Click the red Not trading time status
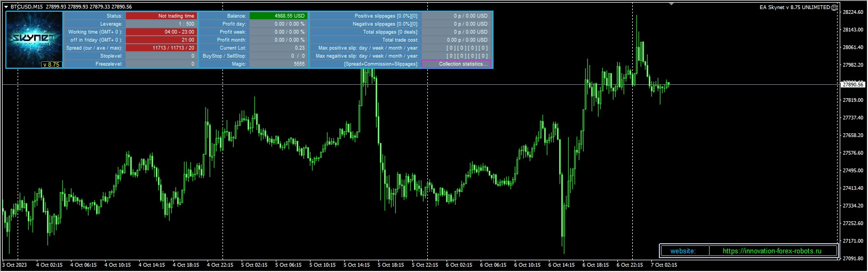Screen dimensions: 868x272 161,16
